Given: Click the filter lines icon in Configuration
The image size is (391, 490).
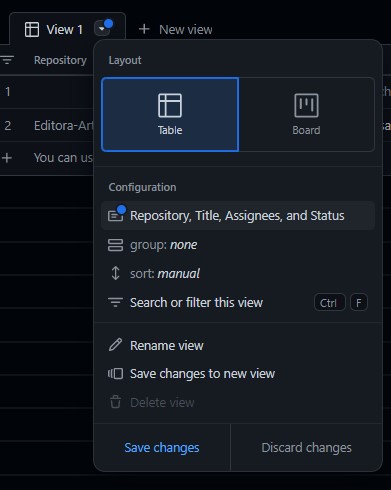Looking at the screenshot, I should pos(115,303).
